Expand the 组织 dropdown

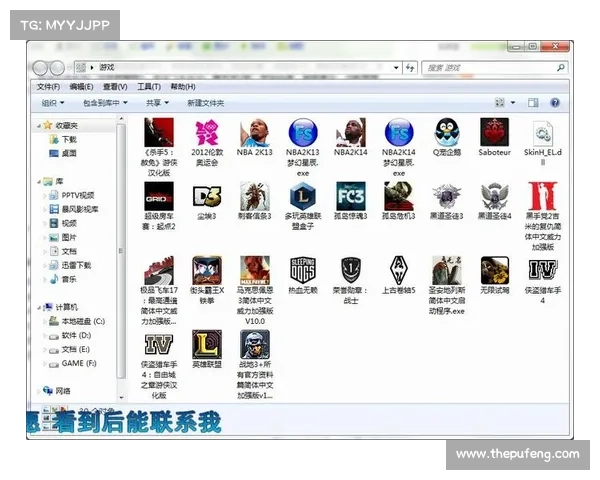53,103
